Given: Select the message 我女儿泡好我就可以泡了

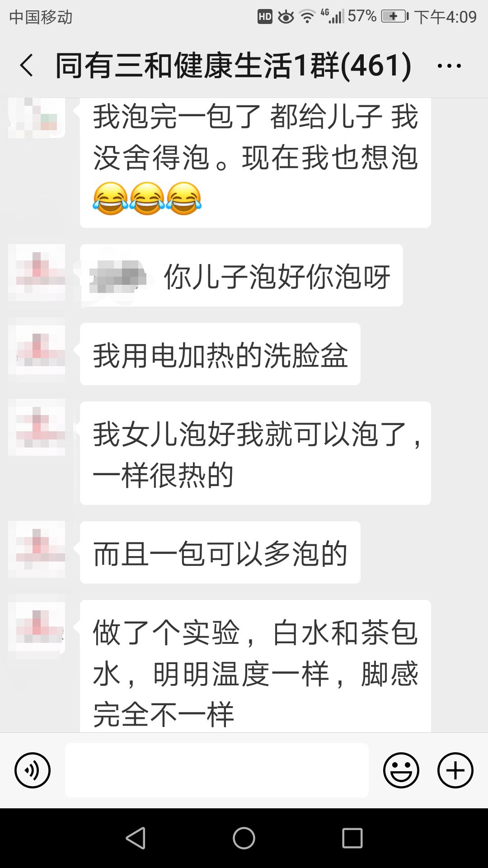Looking at the screenshot, I should tap(255, 453).
